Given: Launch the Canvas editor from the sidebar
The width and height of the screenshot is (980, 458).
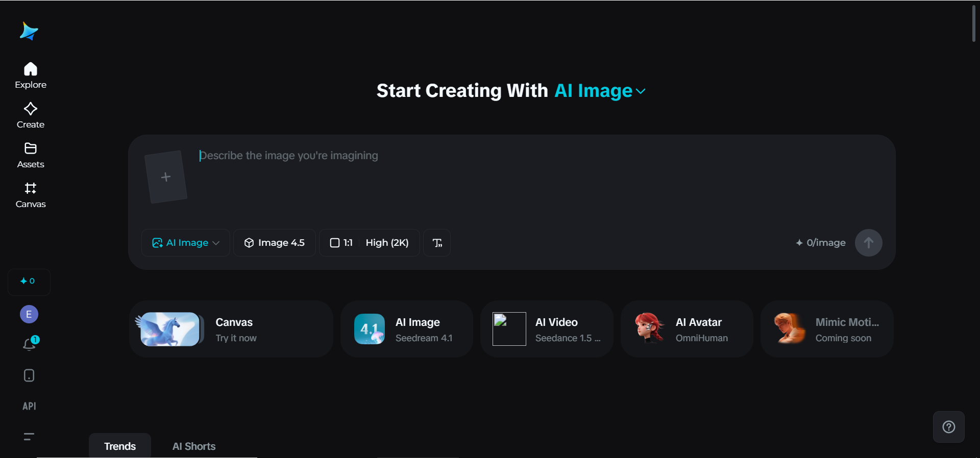Looking at the screenshot, I should click(31, 195).
